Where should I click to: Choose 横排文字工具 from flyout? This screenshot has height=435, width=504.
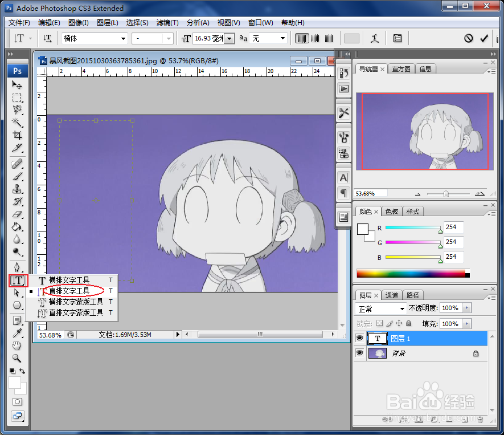coord(72,280)
